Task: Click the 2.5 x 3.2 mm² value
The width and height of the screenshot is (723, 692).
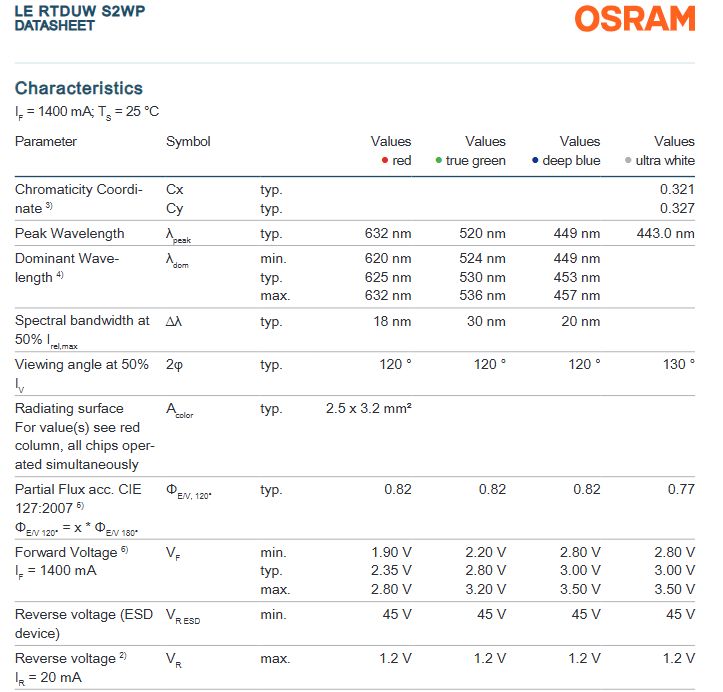Action: [368, 408]
